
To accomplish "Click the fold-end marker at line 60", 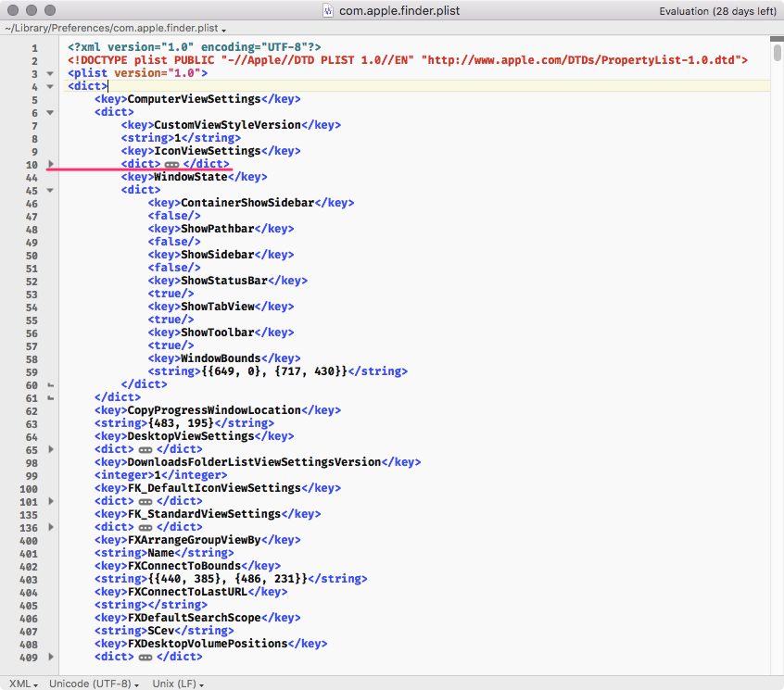I will click(x=50, y=385).
